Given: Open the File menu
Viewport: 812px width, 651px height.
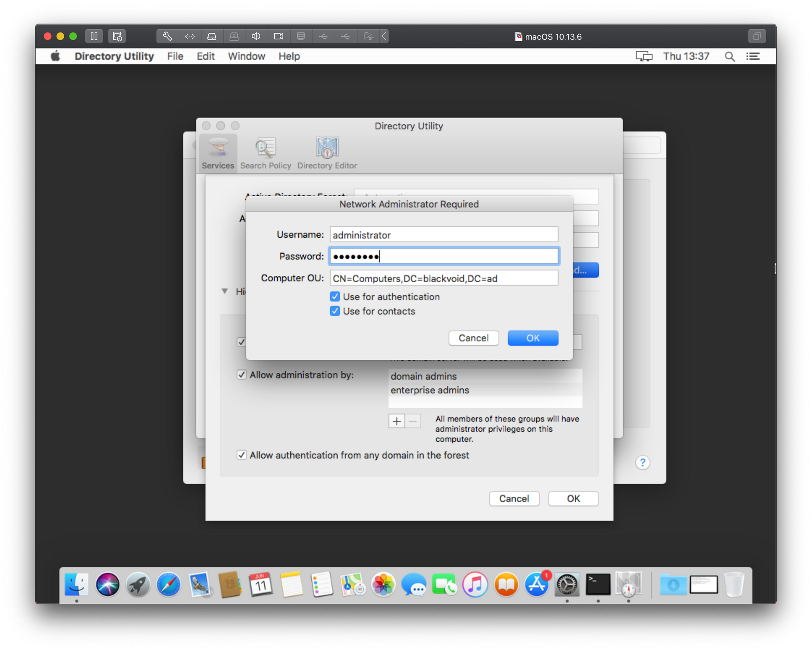Looking at the screenshot, I should (175, 56).
